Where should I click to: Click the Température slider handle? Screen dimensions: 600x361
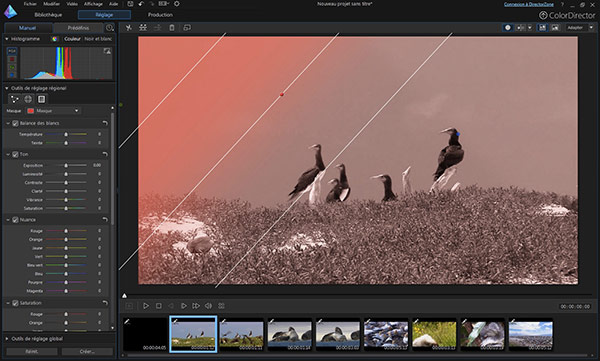tap(66, 134)
